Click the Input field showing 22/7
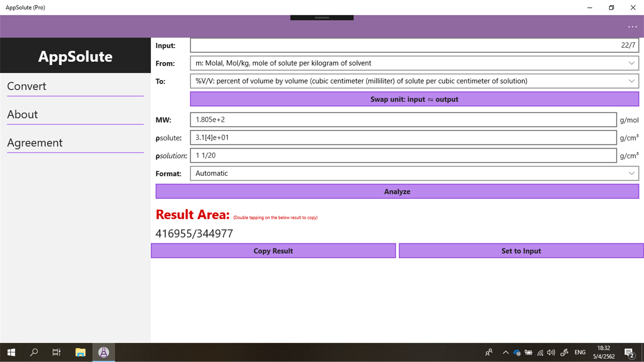The image size is (644, 362). coord(413,45)
